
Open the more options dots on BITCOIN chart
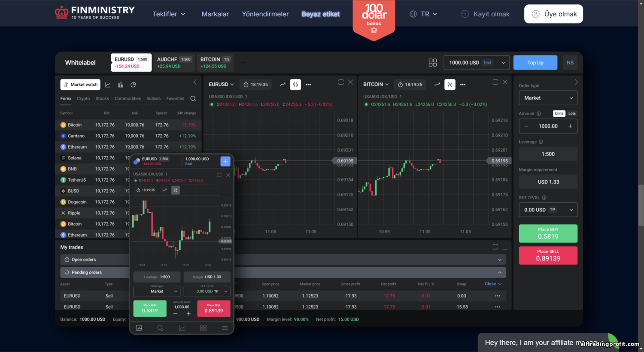click(462, 85)
